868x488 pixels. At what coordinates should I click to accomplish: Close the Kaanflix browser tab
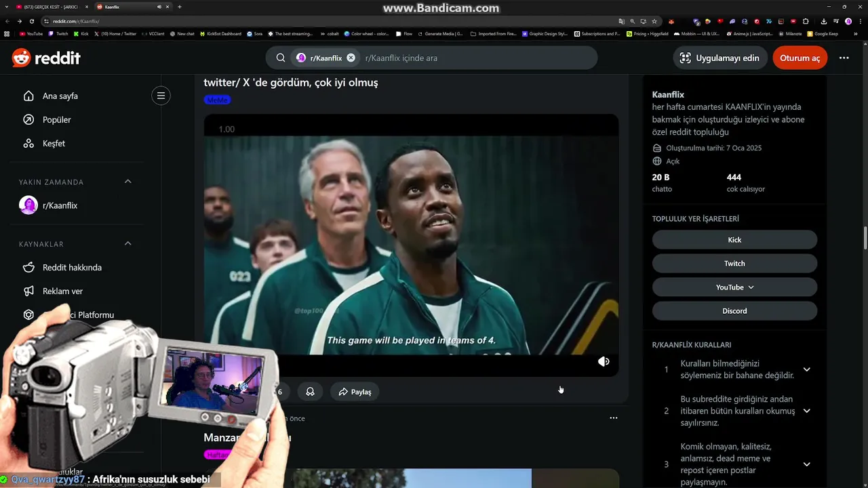pyautogui.click(x=167, y=7)
